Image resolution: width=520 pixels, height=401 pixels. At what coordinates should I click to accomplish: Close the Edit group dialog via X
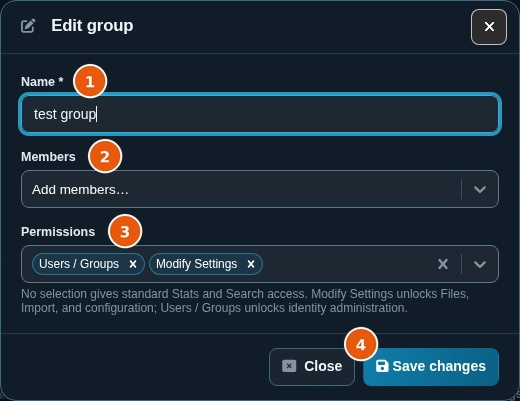click(x=489, y=27)
